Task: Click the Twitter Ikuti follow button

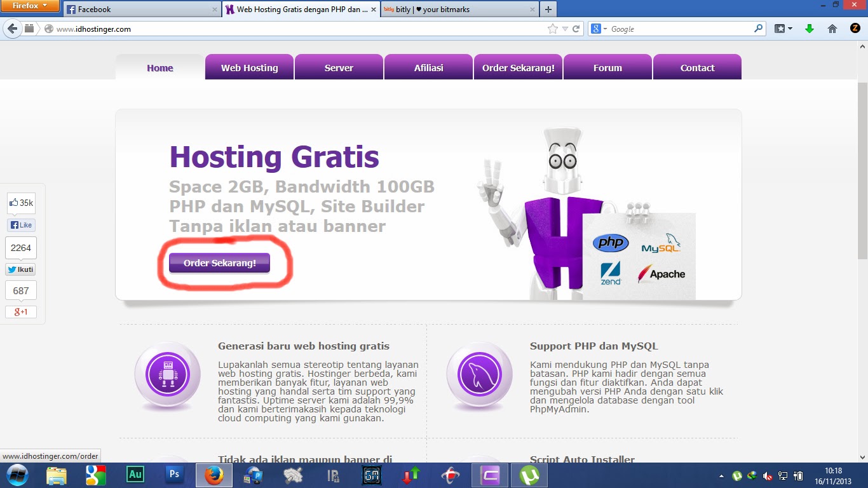Action: pyautogui.click(x=21, y=269)
